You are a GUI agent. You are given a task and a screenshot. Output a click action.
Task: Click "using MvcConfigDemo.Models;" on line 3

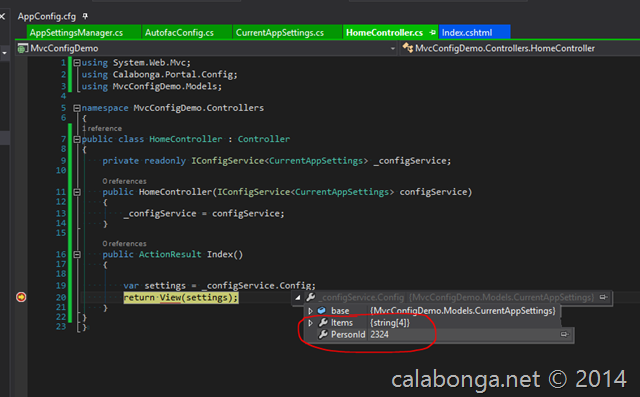(x=152, y=86)
